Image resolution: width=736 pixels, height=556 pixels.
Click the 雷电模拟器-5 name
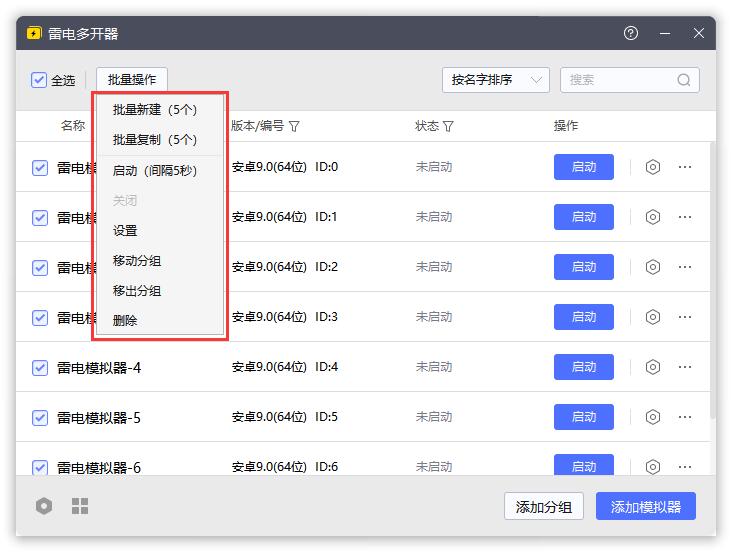pyautogui.click(x=100, y=419)
